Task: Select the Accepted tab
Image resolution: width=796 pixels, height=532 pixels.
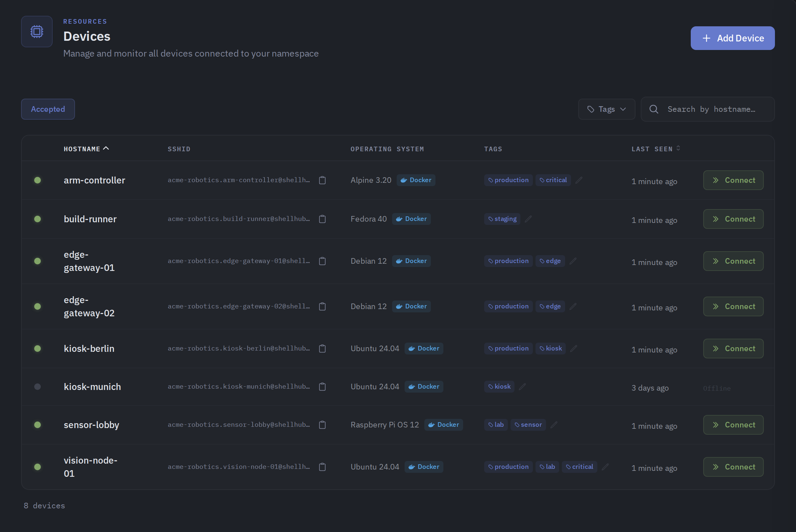Action: click(x=48, y=109)
